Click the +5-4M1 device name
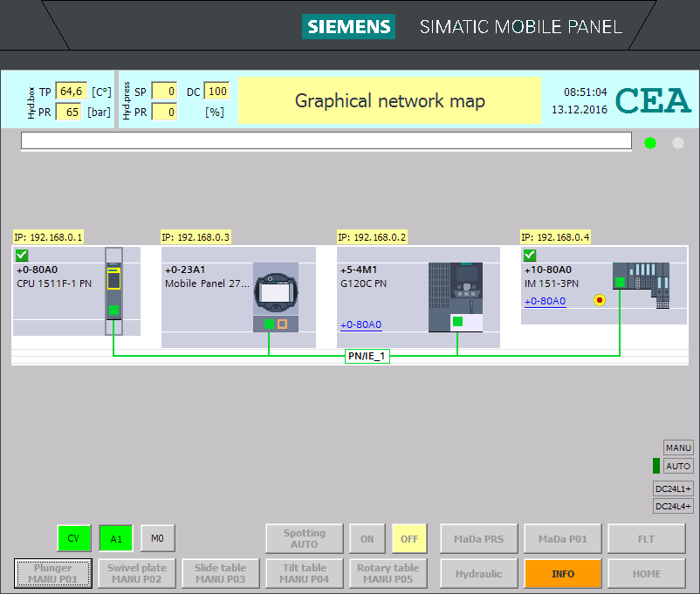This screenshot has height=594, width=700. point(359,270)
